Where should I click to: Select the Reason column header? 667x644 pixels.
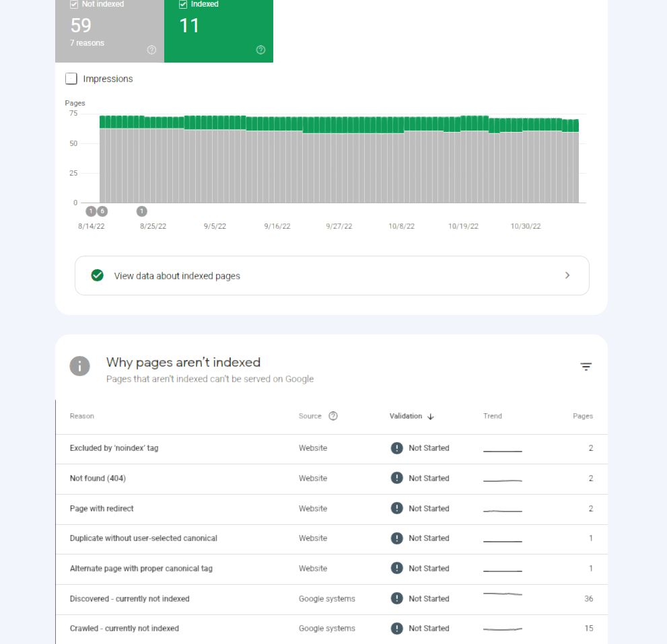[81, 416]
